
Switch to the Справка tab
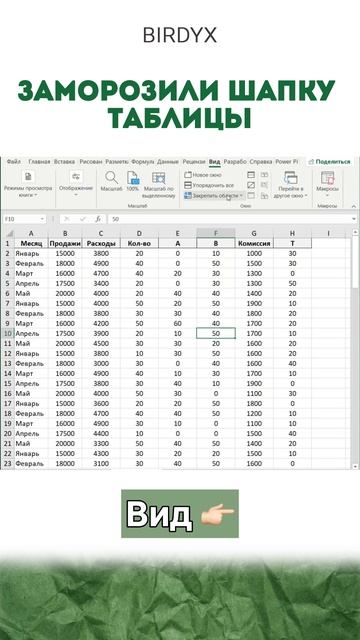pos(261,162)
